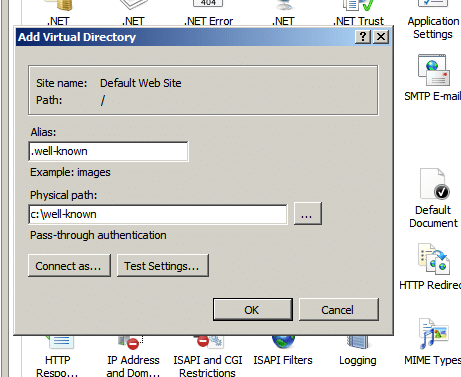This screenshot has width=461, height=377.
Task: Click OK in Add Virtual Directory dialog
Action: pos(253,310)
